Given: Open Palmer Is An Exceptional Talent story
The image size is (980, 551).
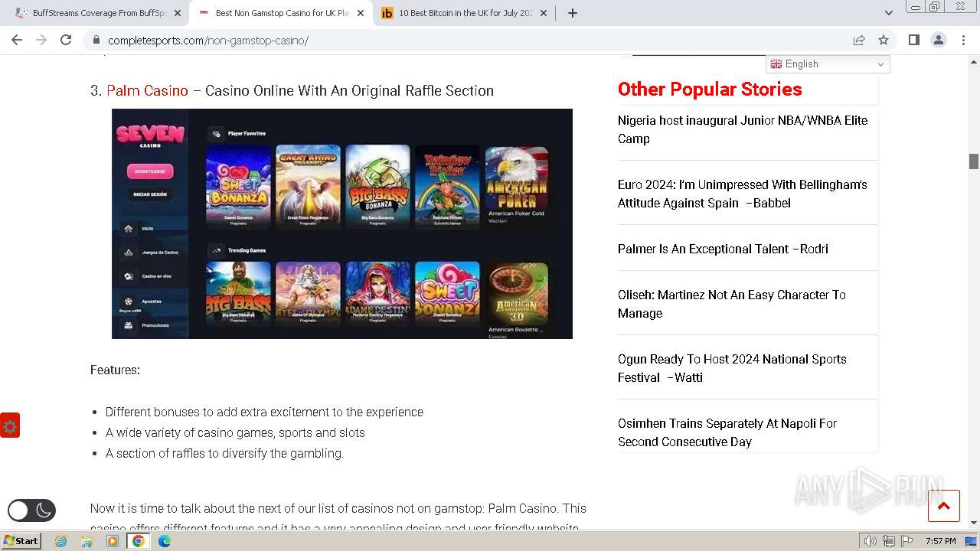Looking at the screenshot, I should [723, 249].
